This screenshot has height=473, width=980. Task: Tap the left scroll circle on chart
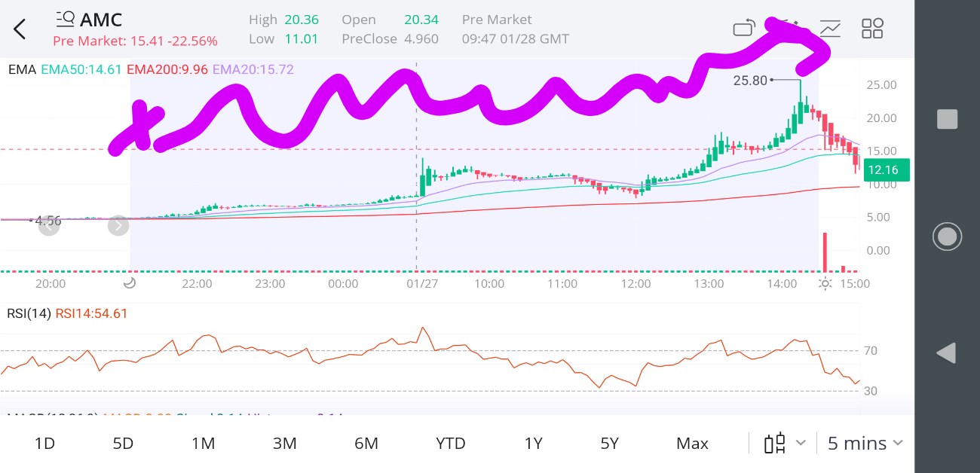click(48, 225)
